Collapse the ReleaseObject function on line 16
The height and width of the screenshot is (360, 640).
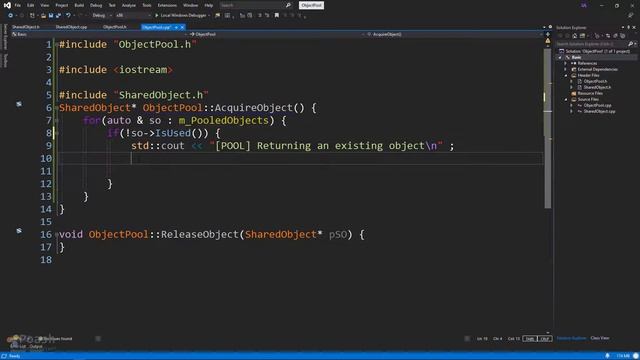click(57, 234)
